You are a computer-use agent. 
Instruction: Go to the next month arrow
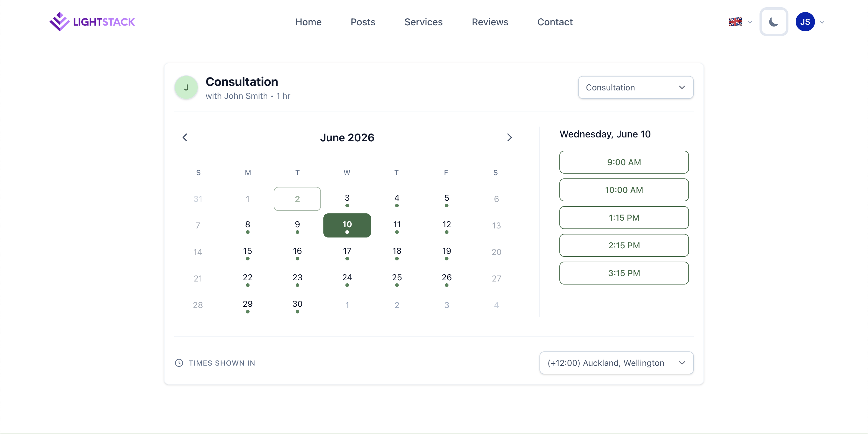(509, 137)
